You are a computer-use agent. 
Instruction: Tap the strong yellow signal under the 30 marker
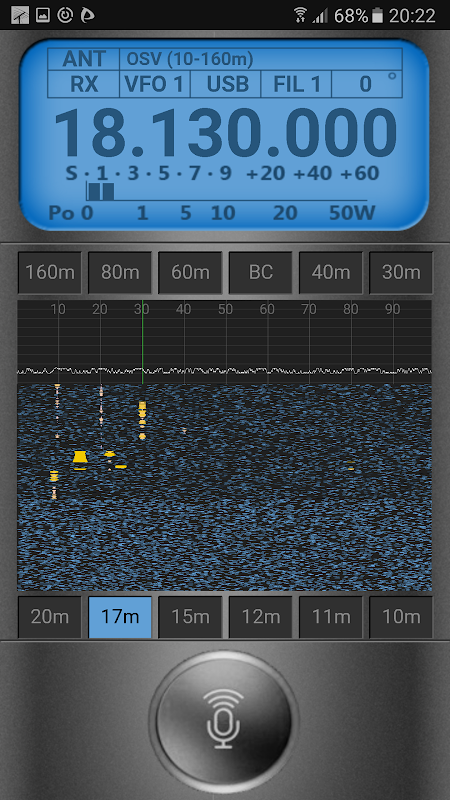click(x=142, y=420)
